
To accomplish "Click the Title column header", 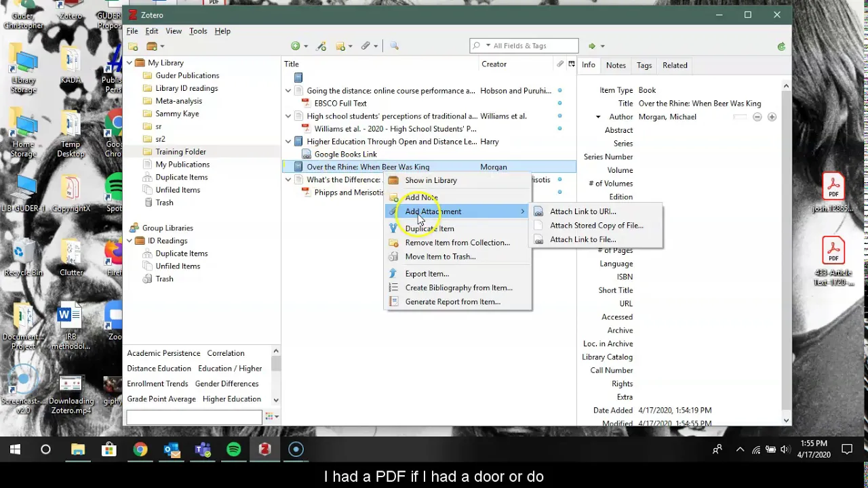I will [380, 64].
